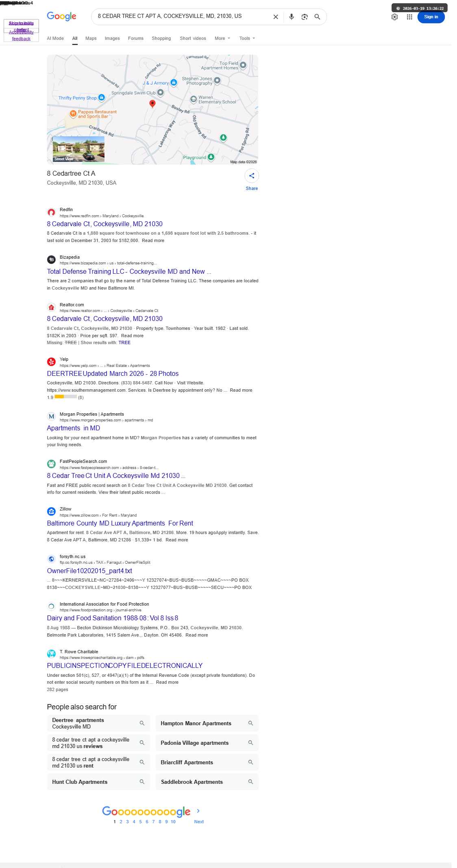Open search by image camera icon
Screen dimensions: 457x868
(305, 17)
